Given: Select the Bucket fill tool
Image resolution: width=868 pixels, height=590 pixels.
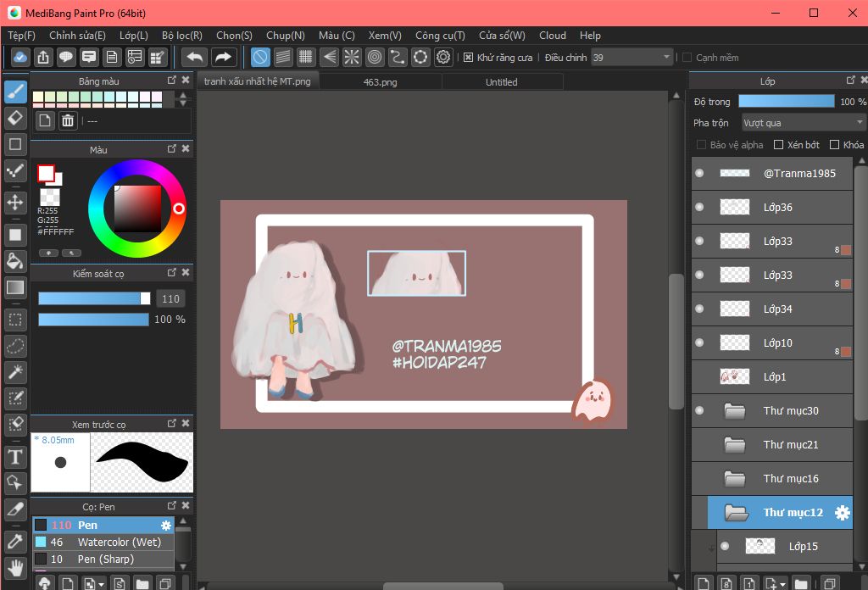Looking at the screenshot, I should pyautogui.click(x=15, y=261).
